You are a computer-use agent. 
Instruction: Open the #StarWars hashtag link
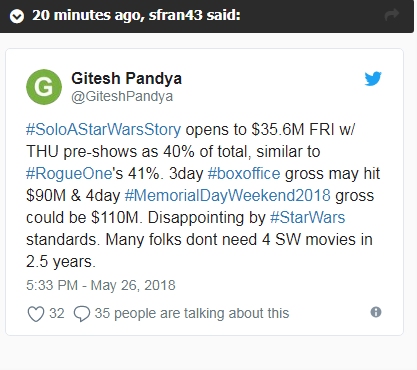pyautogui.click(x=307, y=217)
